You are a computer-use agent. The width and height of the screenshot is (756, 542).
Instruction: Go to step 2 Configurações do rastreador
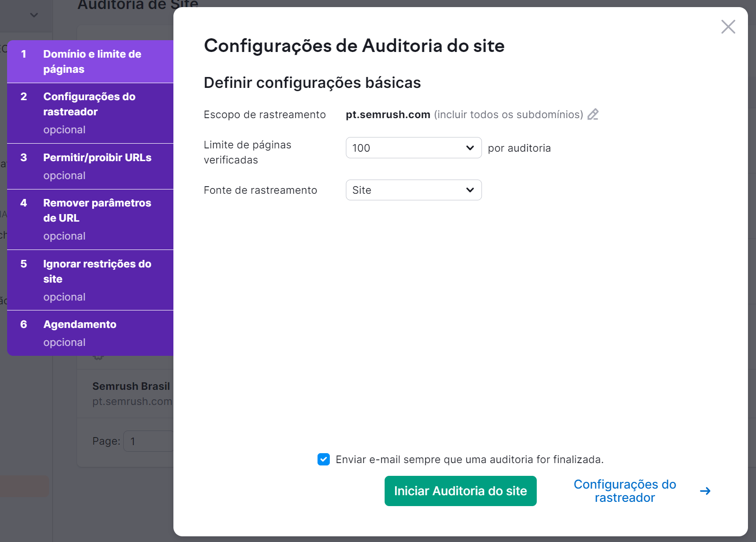tap(90, 113)
